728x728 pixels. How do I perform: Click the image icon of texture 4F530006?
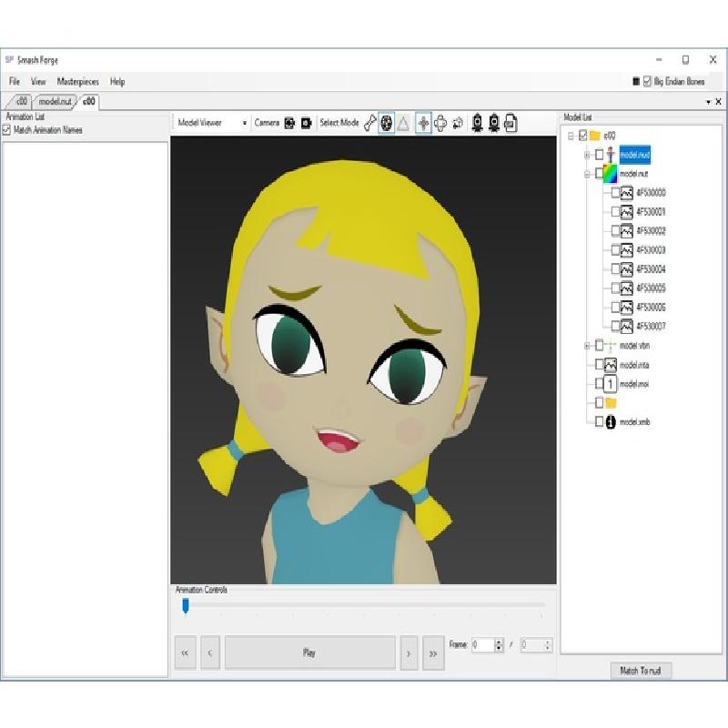(627, 307)
